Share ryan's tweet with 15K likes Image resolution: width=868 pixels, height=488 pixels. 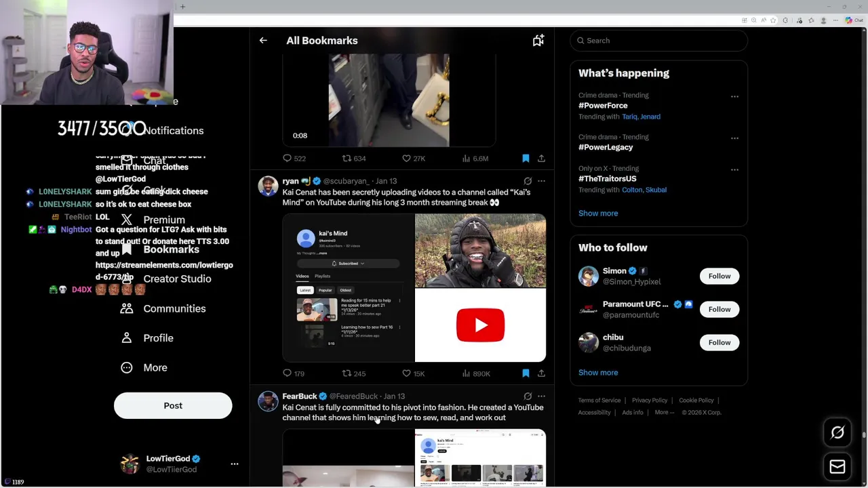tap(541, 373)
